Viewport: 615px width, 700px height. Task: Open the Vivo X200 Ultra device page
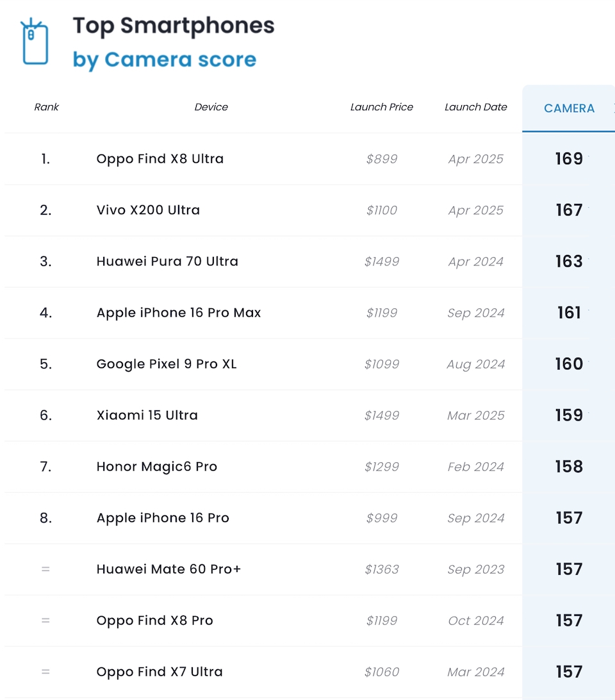[x=148, y=210]
